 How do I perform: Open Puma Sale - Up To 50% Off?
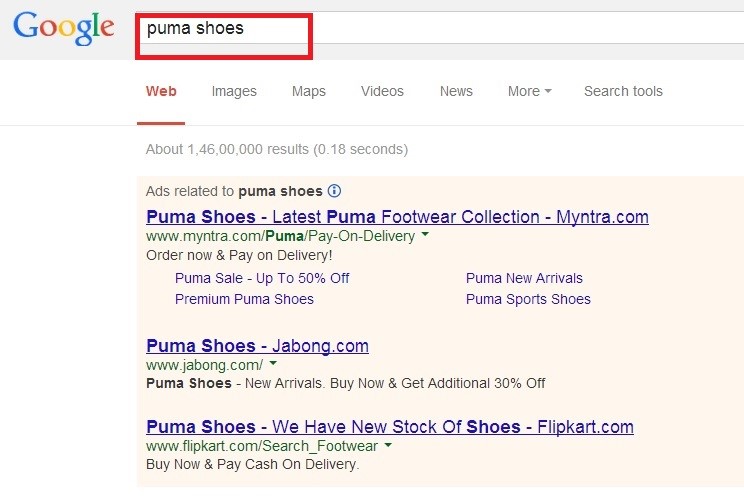click(262, 278)
